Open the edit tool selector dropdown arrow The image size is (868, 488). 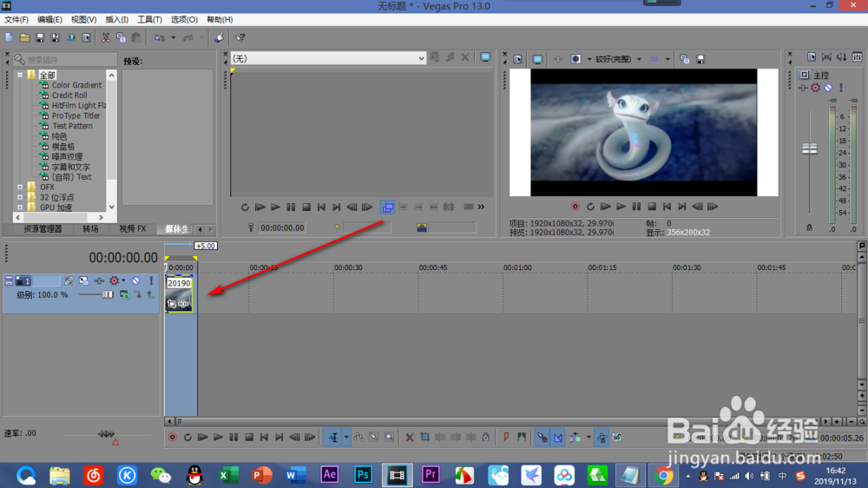pos(346,438)
